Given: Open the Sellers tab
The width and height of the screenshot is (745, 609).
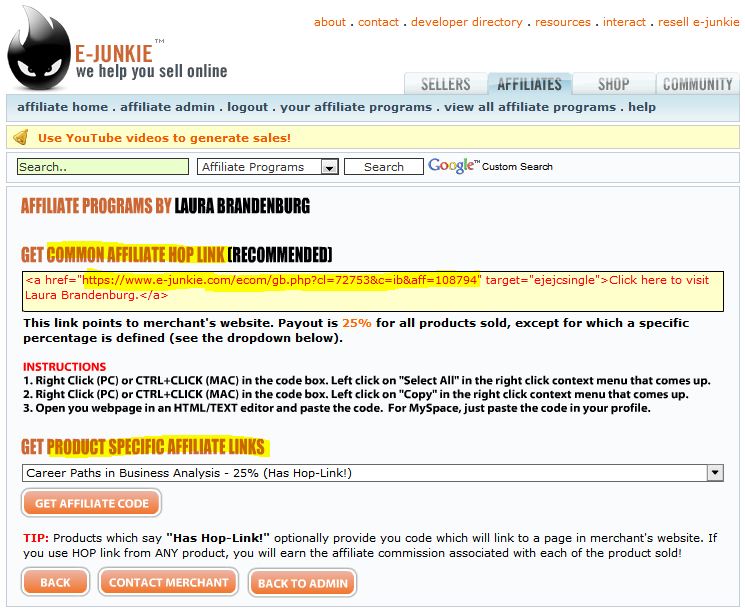Looking at the screenshot, I should point(444,84).
